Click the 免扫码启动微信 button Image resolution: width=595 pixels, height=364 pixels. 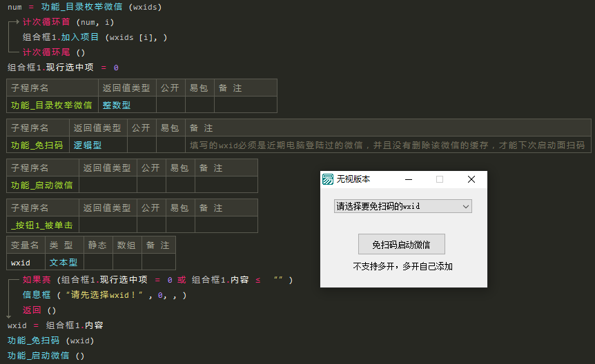pyautogui.click(x=402, y=244)
